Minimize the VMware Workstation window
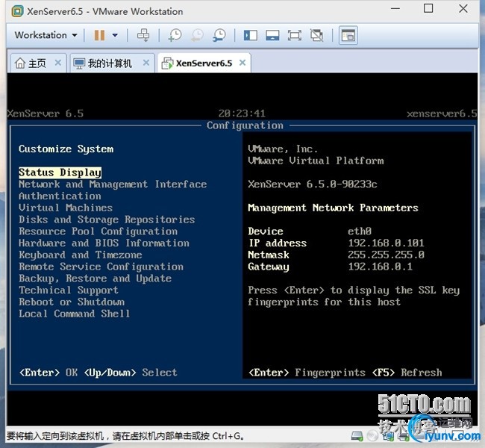 tap(395, 9)
